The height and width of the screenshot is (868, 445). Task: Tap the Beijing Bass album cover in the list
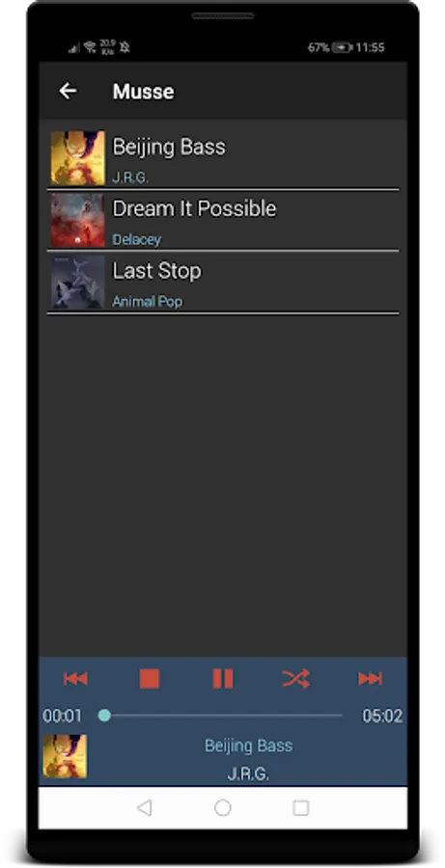[77, 158]
